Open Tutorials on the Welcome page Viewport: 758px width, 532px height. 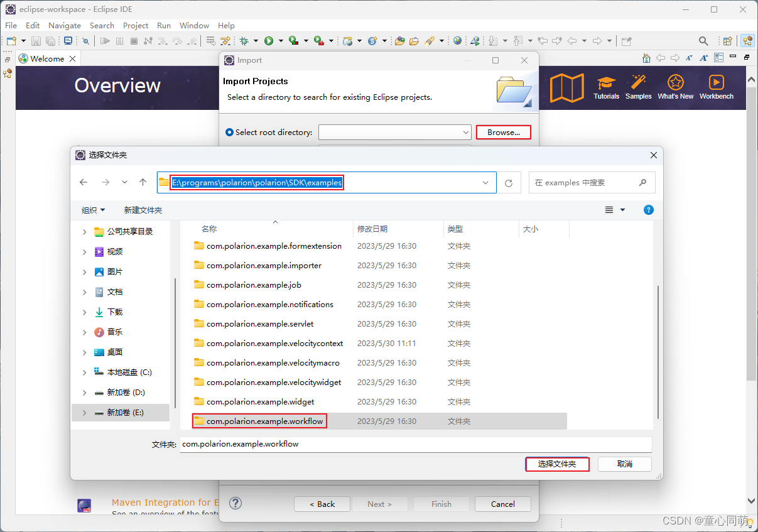[607, 87]
